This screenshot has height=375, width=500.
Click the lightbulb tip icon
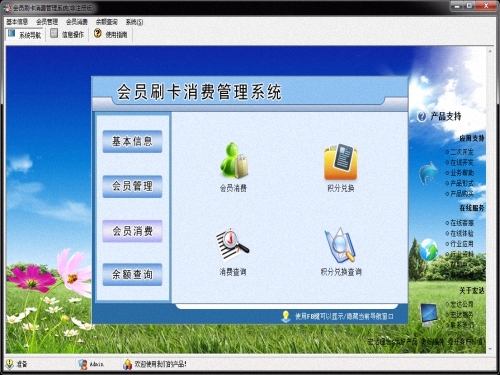click(286, 317)
